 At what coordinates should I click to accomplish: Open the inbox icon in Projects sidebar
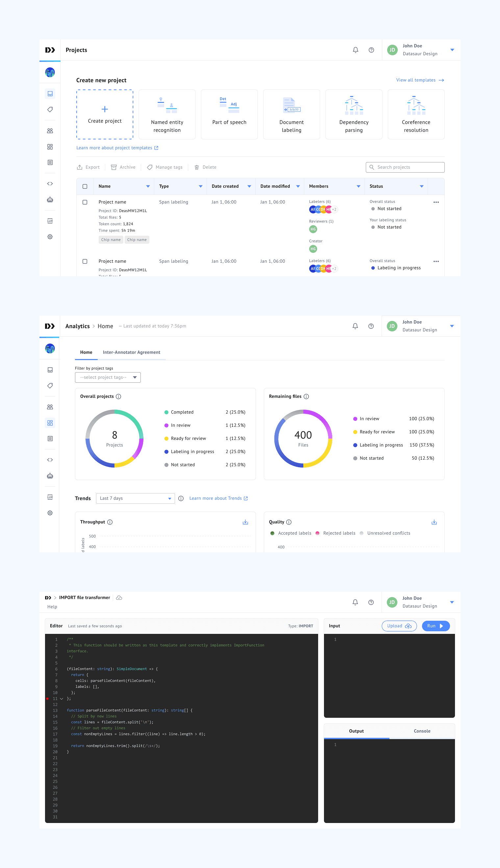click(50, 94)
